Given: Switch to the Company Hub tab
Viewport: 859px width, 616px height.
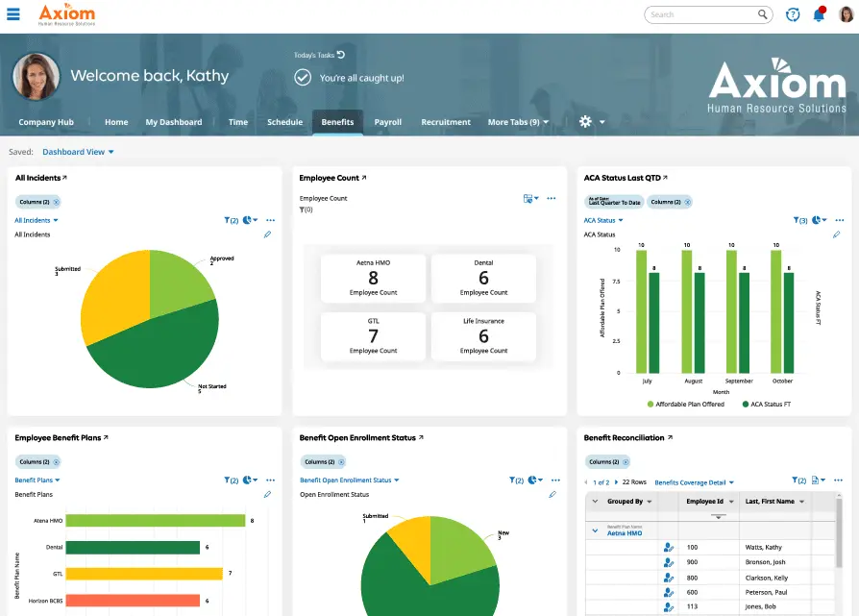Looking at the screenshot, I should coord(46,122).
